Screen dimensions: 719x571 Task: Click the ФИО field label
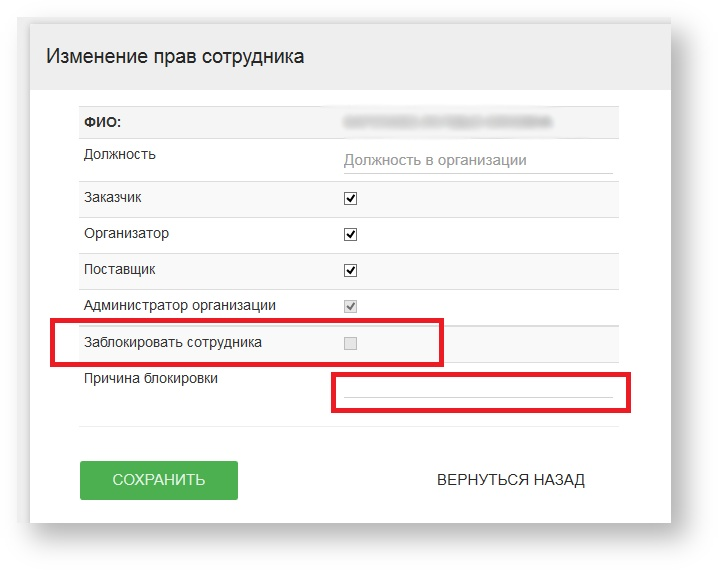click(x=102, y=122)
